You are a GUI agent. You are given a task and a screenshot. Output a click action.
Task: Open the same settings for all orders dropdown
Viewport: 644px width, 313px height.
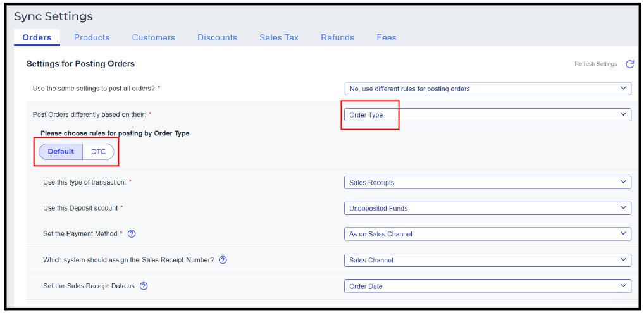coord(487,89)
